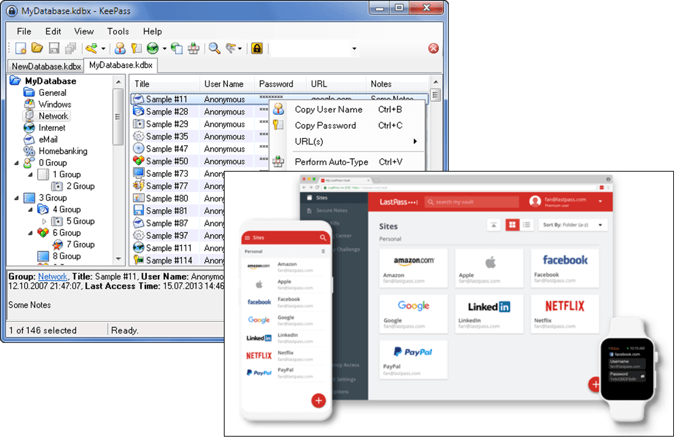Open the Netflix card in LastPass vault
The height and width of the screenshot is (442, 680).
[564, 314]
